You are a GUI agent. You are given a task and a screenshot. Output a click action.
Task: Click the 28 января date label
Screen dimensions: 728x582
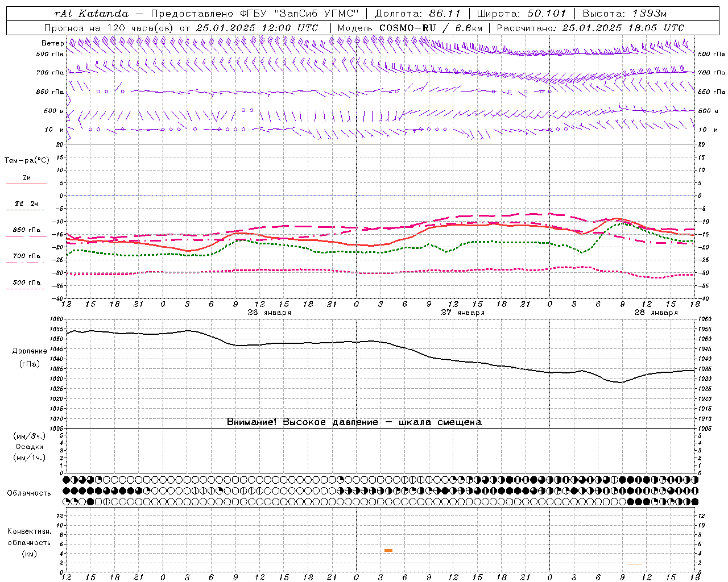coord(656,313)
